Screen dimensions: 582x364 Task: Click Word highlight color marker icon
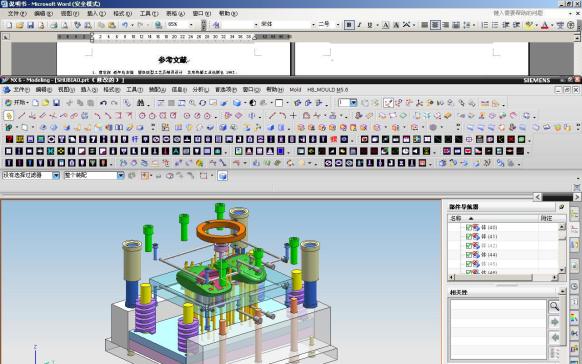tap(529, 25)
